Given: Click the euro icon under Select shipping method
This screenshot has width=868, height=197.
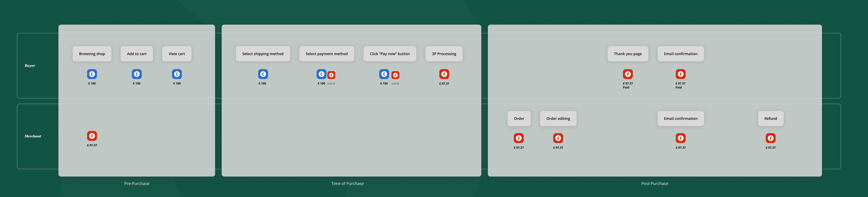Looking at the screenshot, I should [x=263, y=74].
